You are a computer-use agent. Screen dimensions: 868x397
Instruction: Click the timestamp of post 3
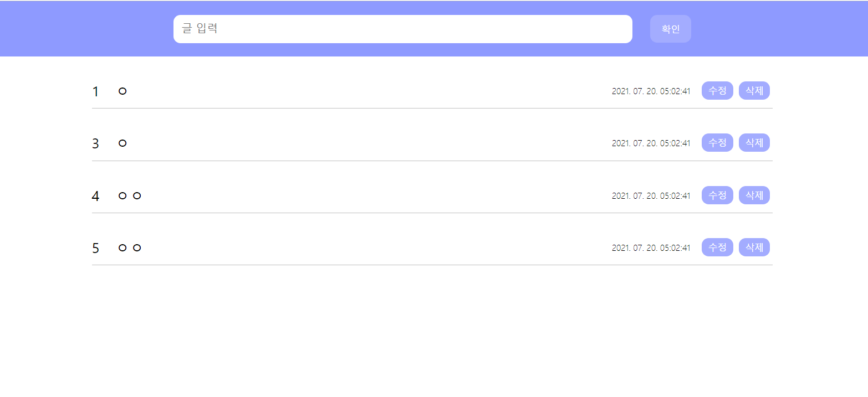pyautogui.click(x=651, y=142)
